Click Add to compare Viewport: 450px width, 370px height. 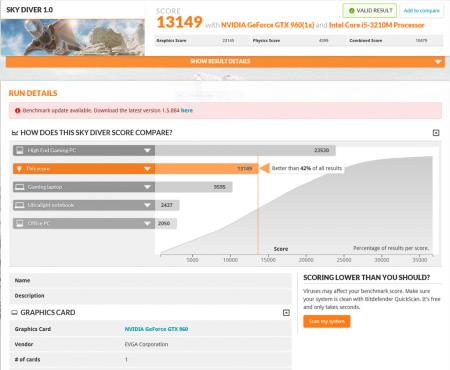coord(421,11)
